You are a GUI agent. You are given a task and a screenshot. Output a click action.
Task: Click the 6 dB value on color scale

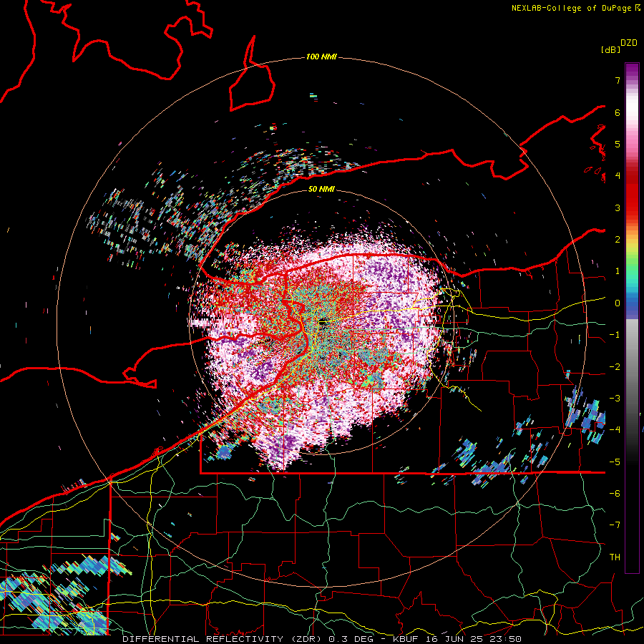click(618, 112)
